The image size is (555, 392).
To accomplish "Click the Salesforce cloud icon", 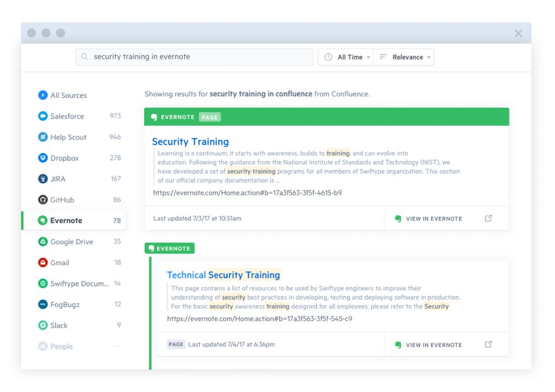I will tap(43, 116).
